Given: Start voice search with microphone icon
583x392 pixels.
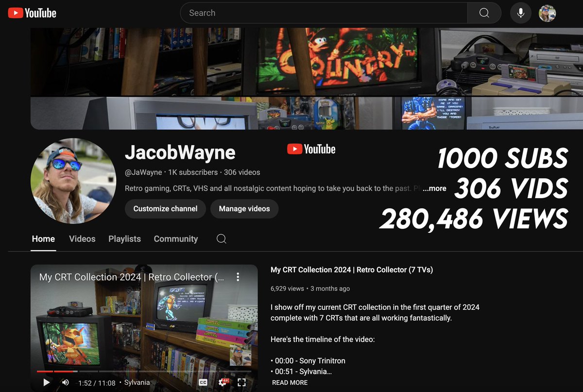Looking at the screenshot, I should click(520, 13).
